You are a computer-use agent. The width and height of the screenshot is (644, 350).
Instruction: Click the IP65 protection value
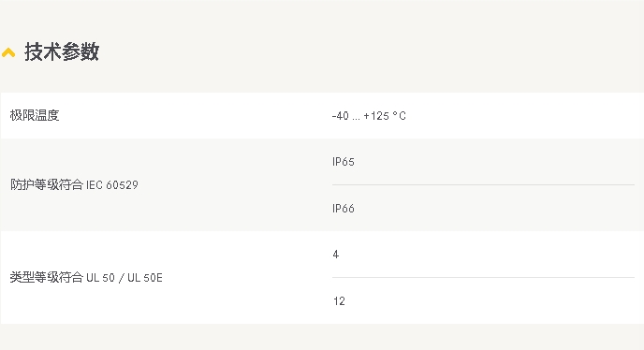point(344,162)
